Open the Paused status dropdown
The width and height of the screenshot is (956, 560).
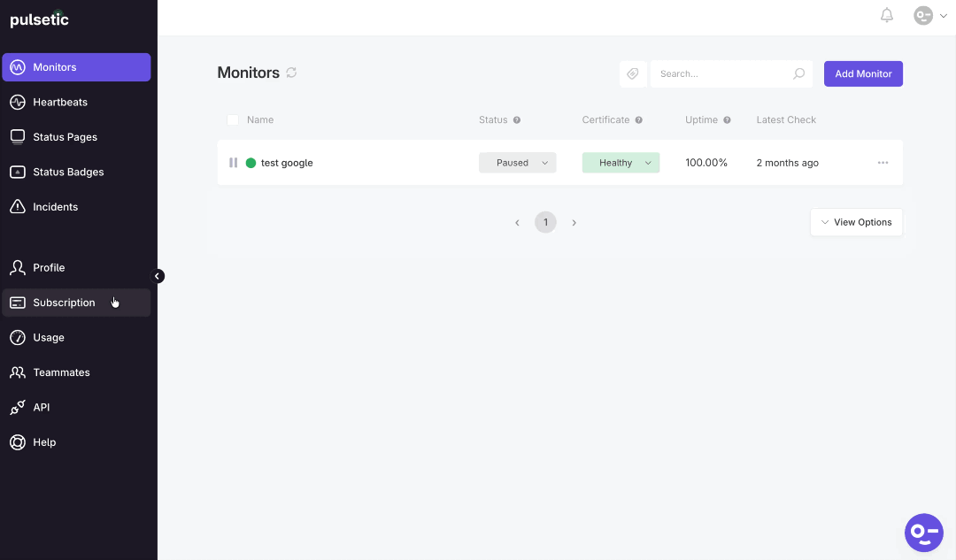click(x=517, y=162)
